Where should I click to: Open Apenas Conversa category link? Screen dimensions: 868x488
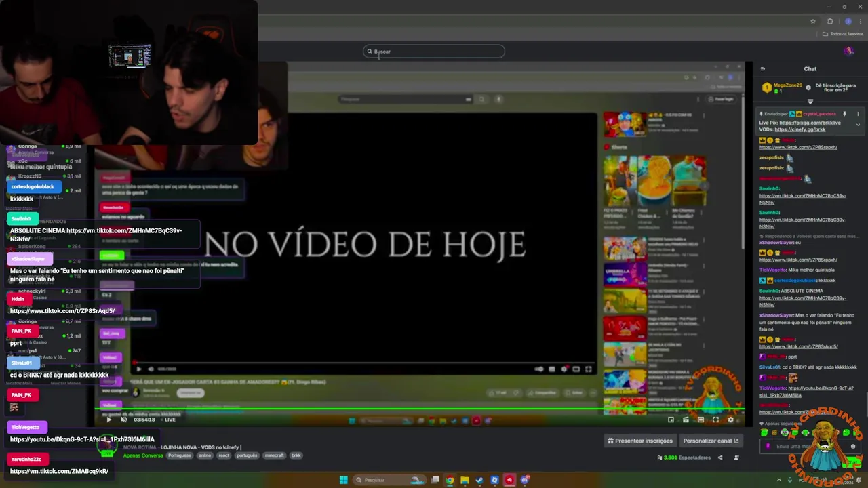coord(143,455)
